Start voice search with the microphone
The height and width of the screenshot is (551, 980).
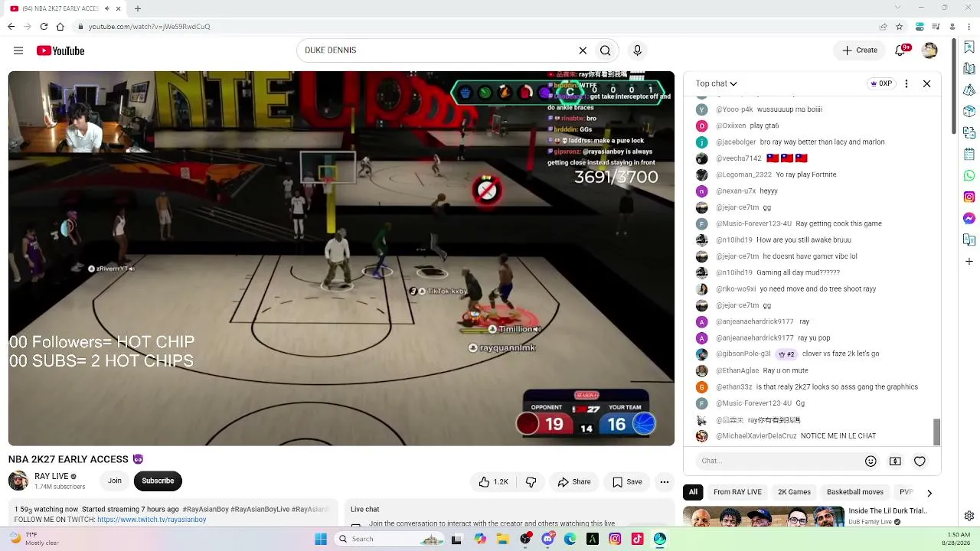click(637, 51)
